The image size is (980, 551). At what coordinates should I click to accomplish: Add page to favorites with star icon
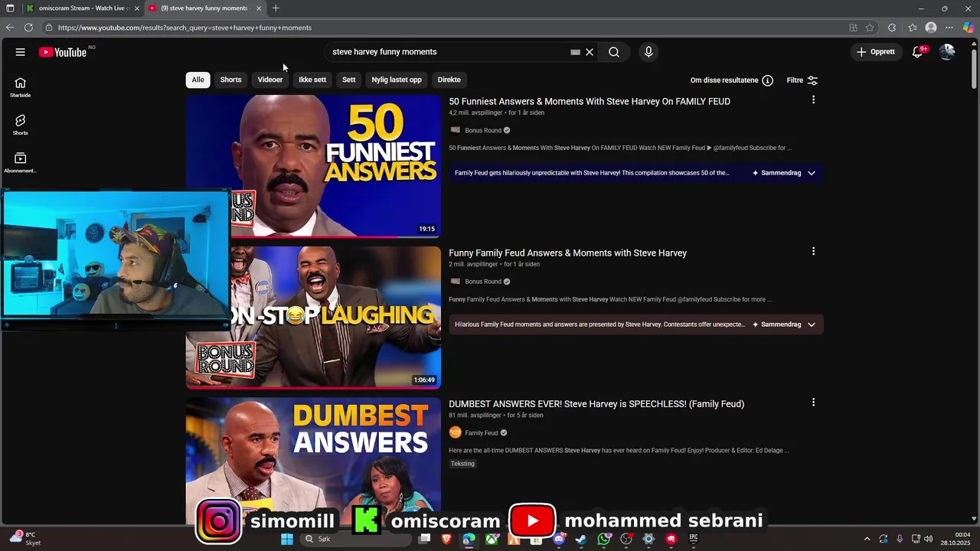[x=870, y=28]
